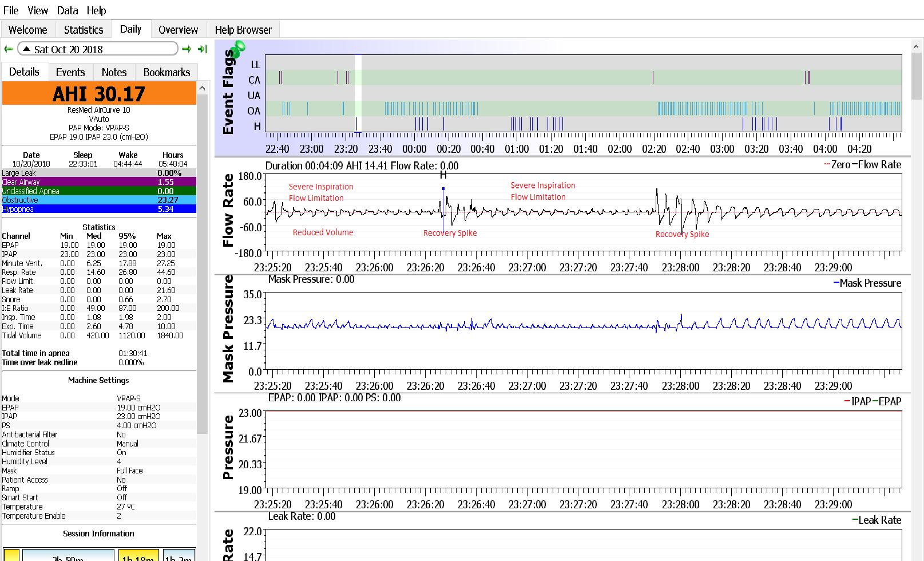Click the orange AHI 30.17 banner
The width and height of the screenshot is (924, 561).
(x=99, y=93)
